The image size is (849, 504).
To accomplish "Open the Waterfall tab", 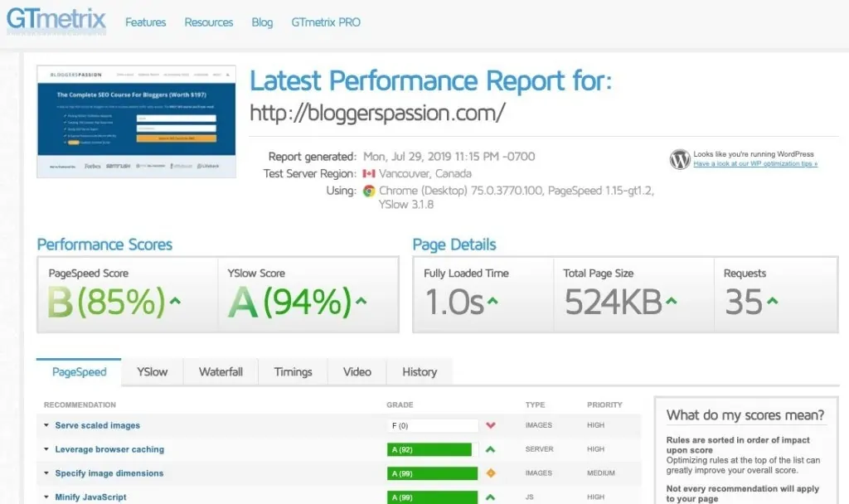I will tap(220, 372).
